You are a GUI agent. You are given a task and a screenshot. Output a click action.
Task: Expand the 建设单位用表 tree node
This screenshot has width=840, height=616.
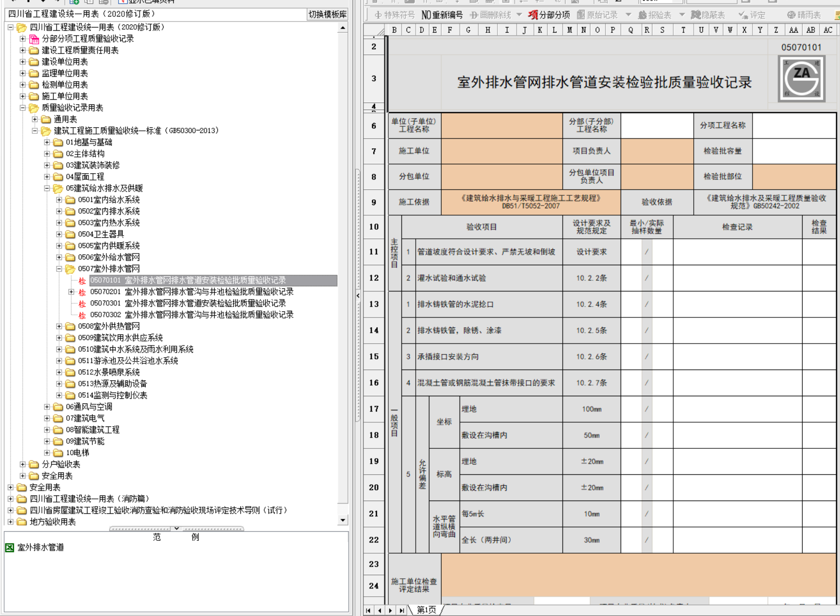point(22,62)
